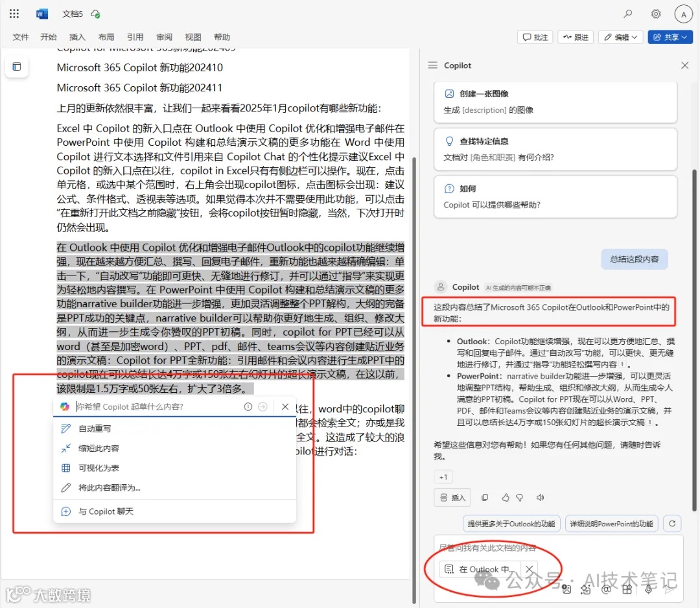
Task: Open the Microsoft 365 app launcher grid
Action: (14, 14)
